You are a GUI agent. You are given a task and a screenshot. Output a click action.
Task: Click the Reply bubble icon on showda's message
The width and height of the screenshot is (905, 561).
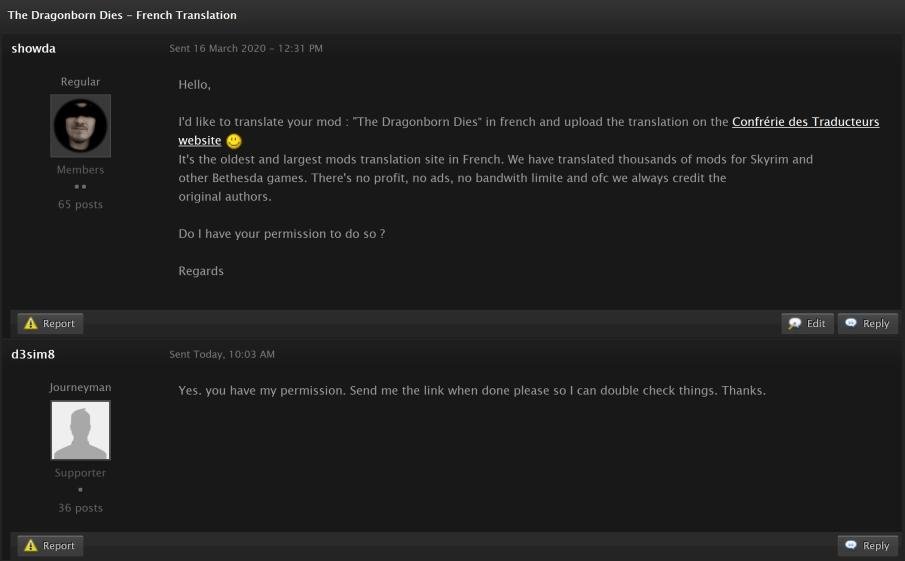point(851,324)
